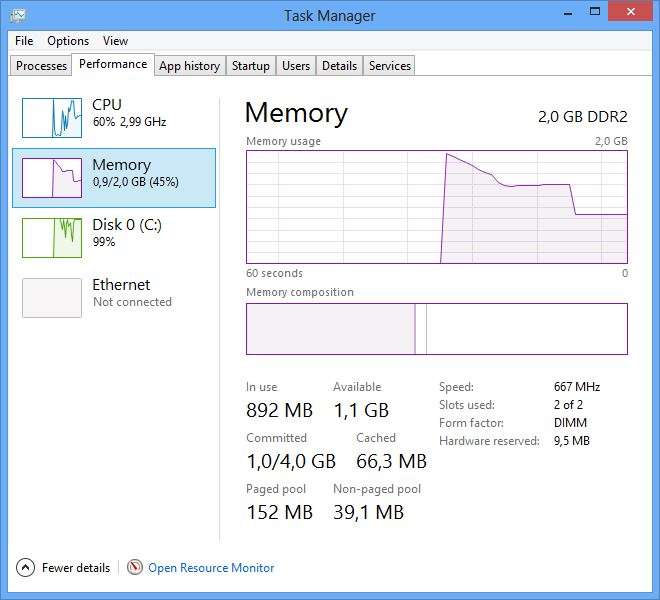Image resolution: width=660 pixels, height=600 pixels.
Task: Go to the Startup tab
Action: (250, 66)
